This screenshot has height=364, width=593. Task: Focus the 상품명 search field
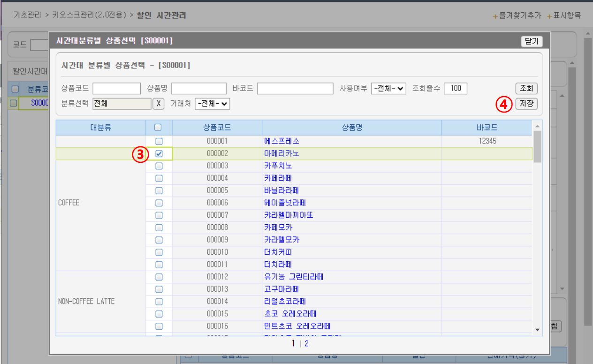(199, 89)
